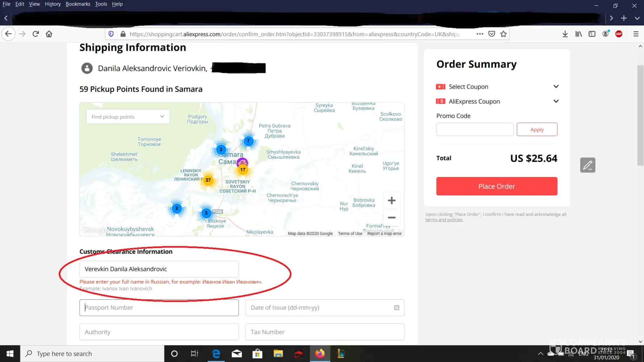The image size is (644, 362).
Task: Open Task View on the taskbar
Action: (x=195, y=354)
